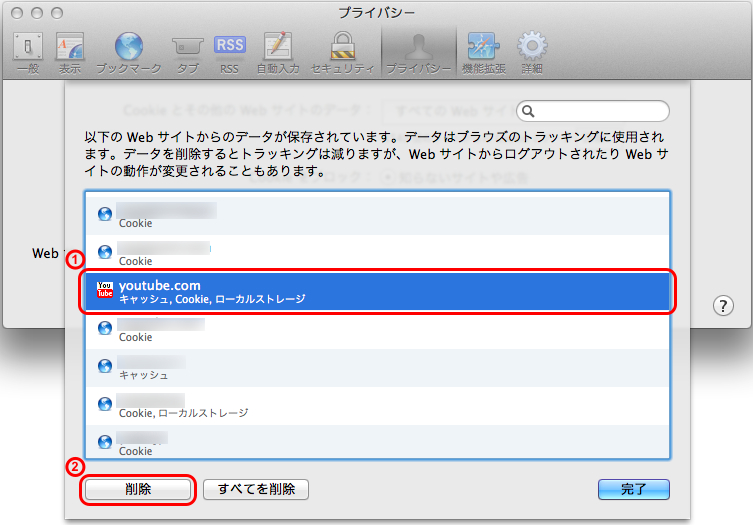Open the セキュリティ (Security) lock icon
The width and height of the screenshot is (753, 525).
tap(343, 47)
